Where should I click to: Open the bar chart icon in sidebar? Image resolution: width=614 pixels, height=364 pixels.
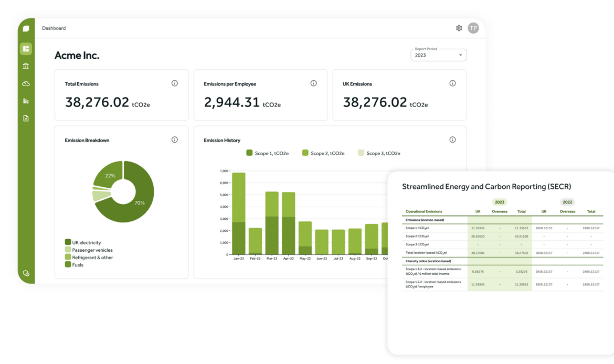[26, 101]
